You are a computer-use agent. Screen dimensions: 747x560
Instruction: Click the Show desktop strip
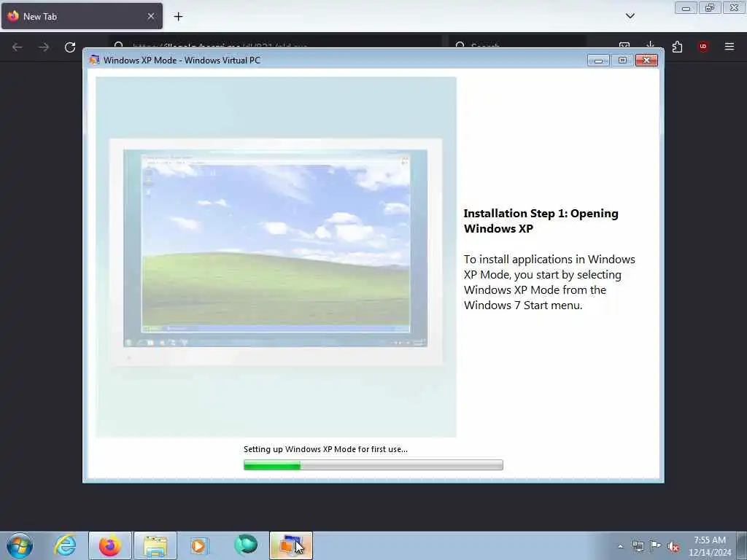point(742,545)
